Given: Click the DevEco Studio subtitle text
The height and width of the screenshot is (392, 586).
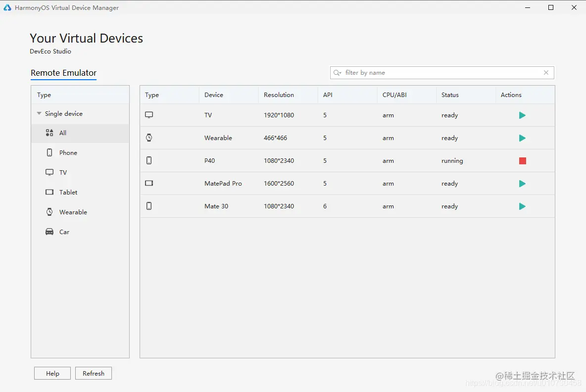Looking at the screenshot, I should (x=50, y=51).
